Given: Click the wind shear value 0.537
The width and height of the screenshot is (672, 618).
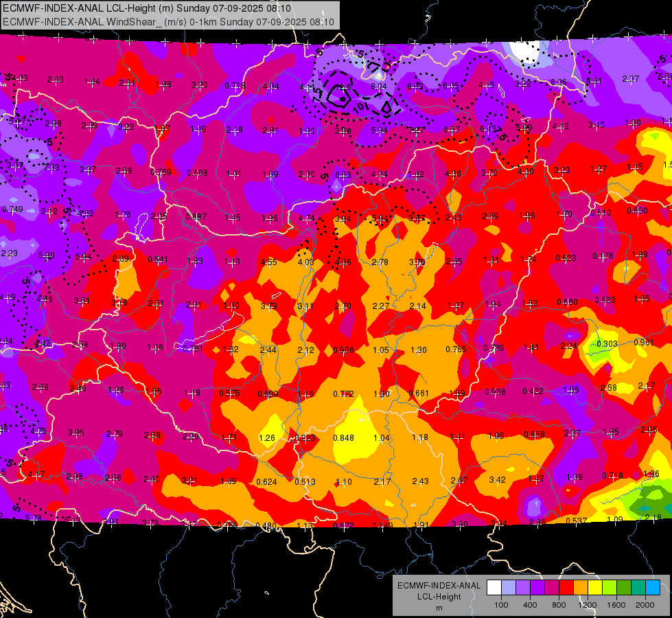Looking at the screenshot, I should click(577, 520).
